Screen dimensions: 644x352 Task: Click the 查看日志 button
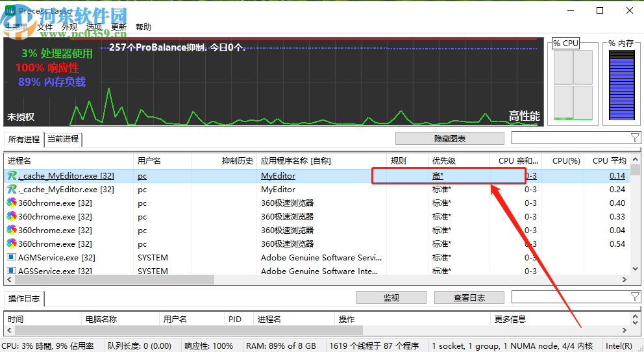469,297
